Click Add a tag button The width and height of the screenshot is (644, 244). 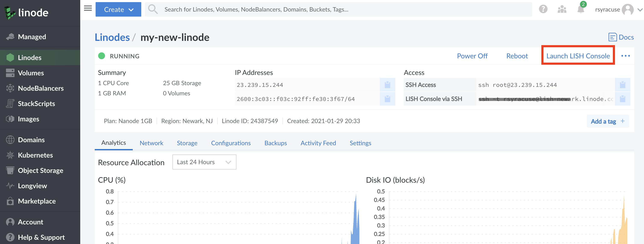(x=608, y=121)
